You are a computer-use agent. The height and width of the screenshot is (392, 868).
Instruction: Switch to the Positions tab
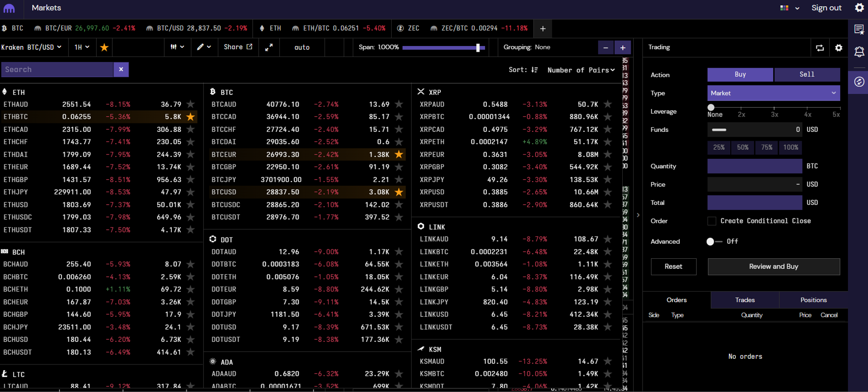tap(814, 300)
